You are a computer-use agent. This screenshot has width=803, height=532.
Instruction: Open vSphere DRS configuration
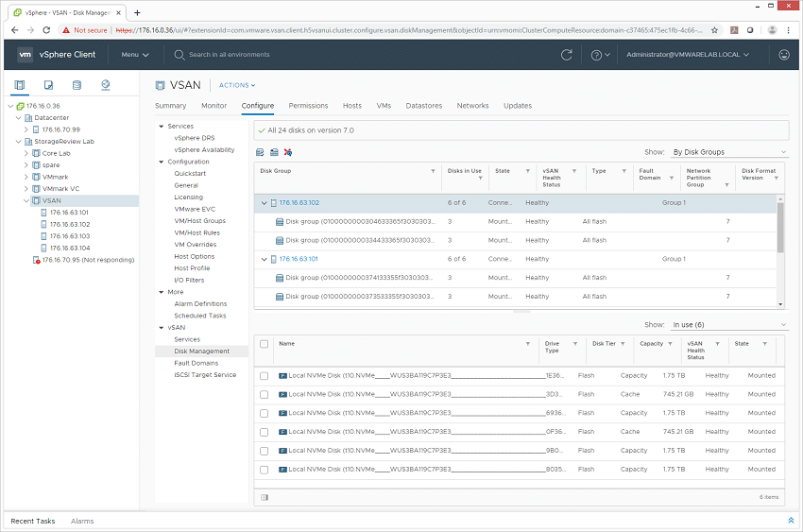click(x=194, y=138)
